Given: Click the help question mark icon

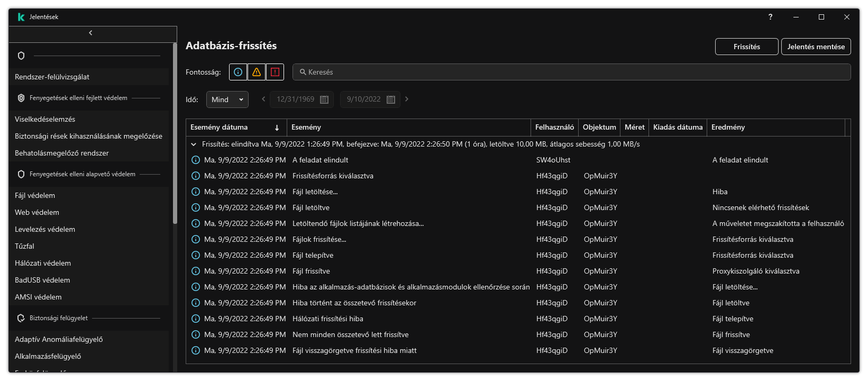Looking at the screenshot, I should coord(770,17).
